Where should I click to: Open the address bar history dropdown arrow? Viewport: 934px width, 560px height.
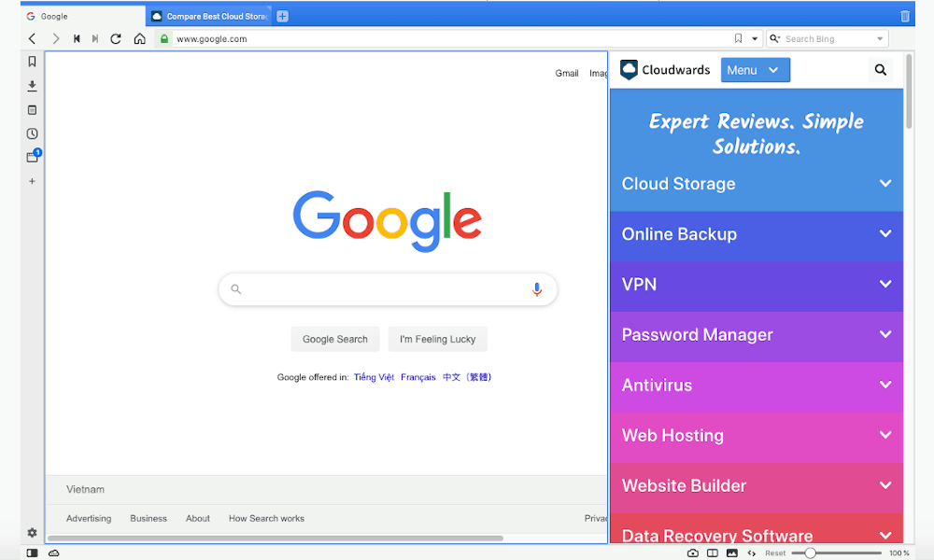click(x=755, y=38)
